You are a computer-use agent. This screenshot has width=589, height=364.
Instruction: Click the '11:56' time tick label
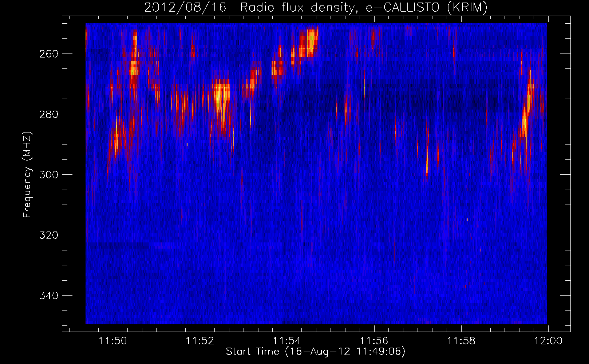[x=374, y=341]
